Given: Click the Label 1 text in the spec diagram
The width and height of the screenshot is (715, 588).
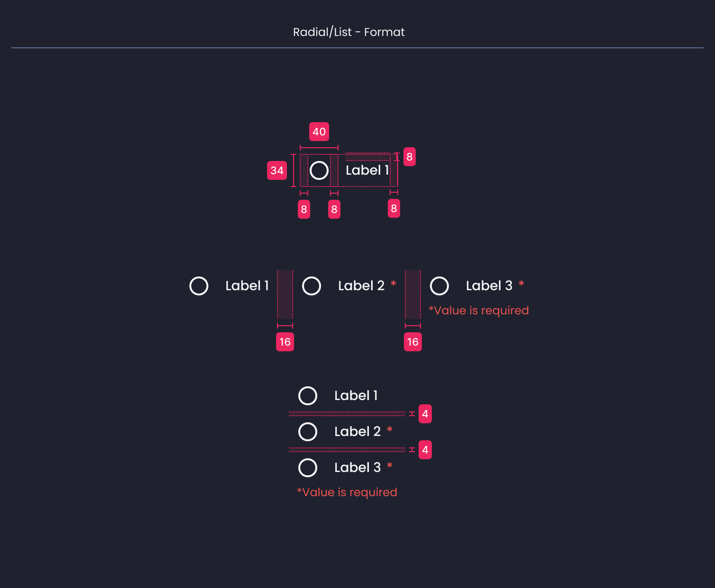Looking at the screenshot, I should (x=367, y=170).
